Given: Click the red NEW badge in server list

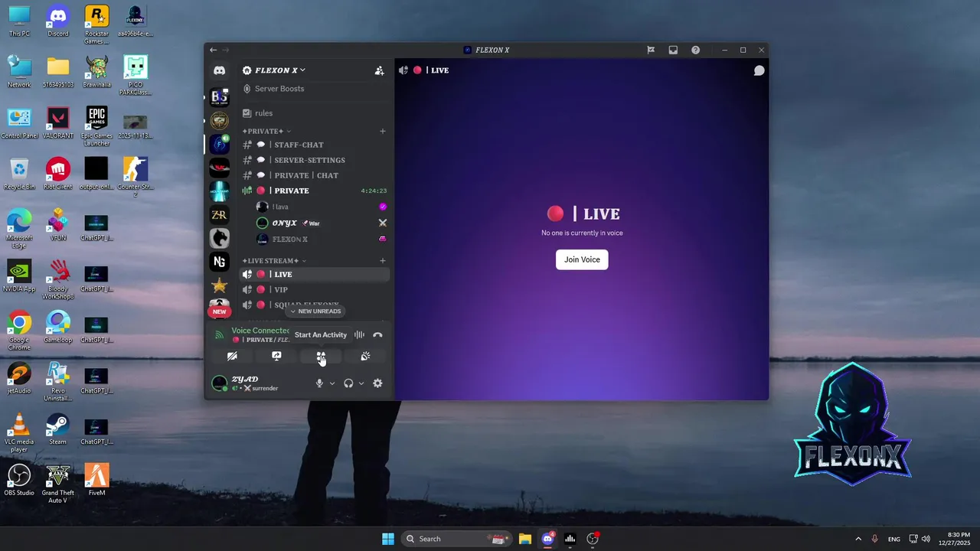Looking at the screenshot, I should point(219,311).
